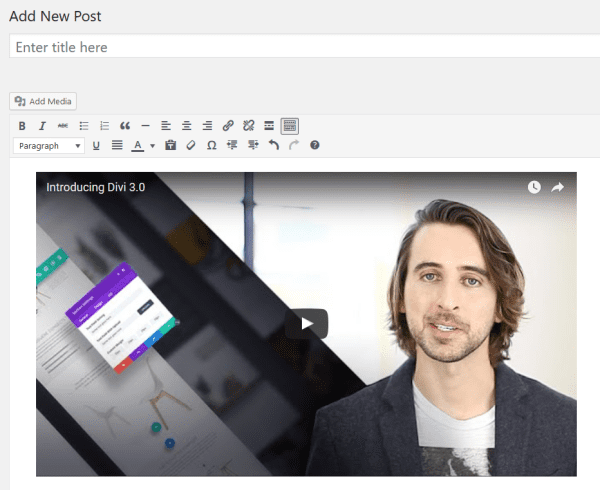Play the Introducing Divi 3.0 video
This screenshot has width=600, height=490.
tap(306, 323)
